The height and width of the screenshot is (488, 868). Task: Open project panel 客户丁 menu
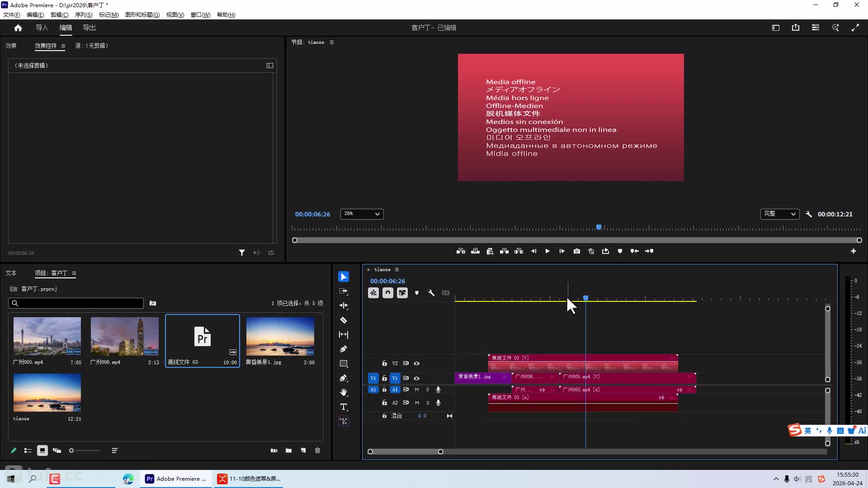[x=74, y=273]
